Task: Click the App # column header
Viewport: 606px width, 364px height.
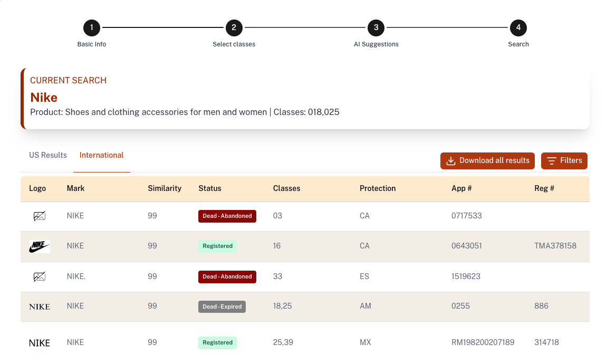Action: (461, 188)
